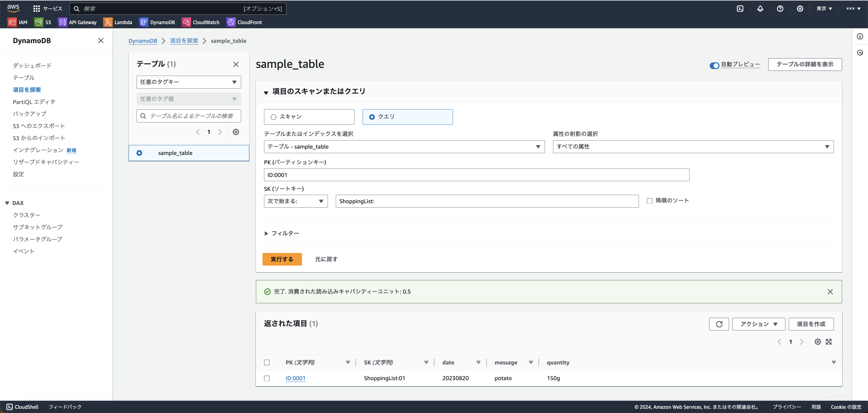Expand the returned items to full screen
868x413 pixels.
pyautogui.click(x=829, y=342)
